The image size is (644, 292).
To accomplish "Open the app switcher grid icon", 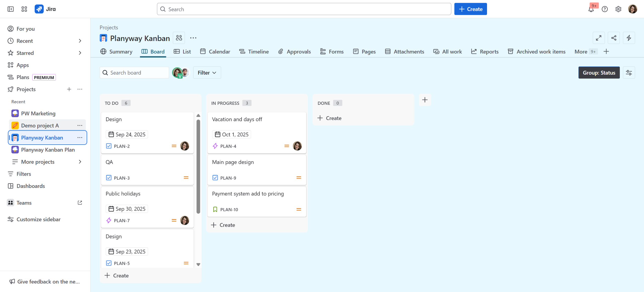I will pos(24,9).
